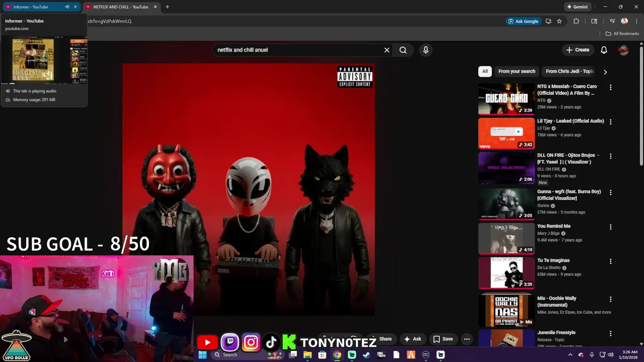Open the YouTube account avatar menu
644x362 pixels.
[x=623, y=50]
